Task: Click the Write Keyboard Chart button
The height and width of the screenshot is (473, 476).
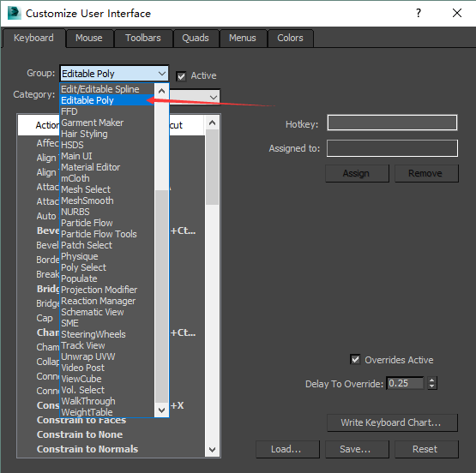Action: [392, 422]
